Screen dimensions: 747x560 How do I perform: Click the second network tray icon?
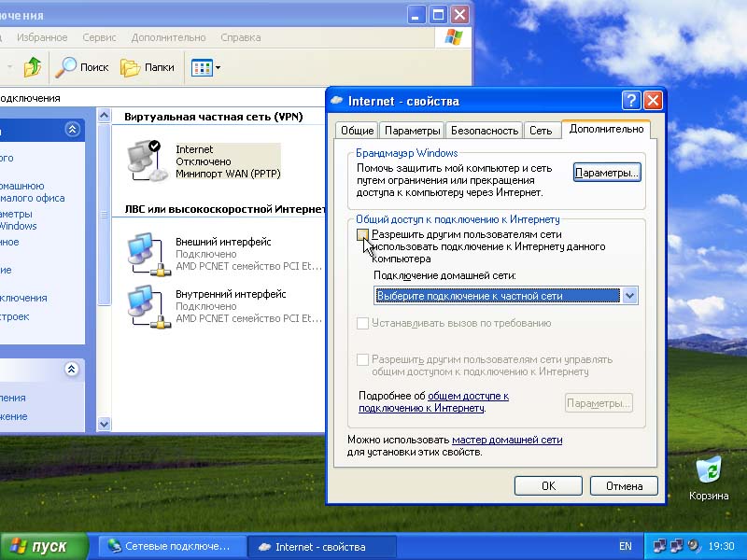pyautogui.click(x=676, y=546)
